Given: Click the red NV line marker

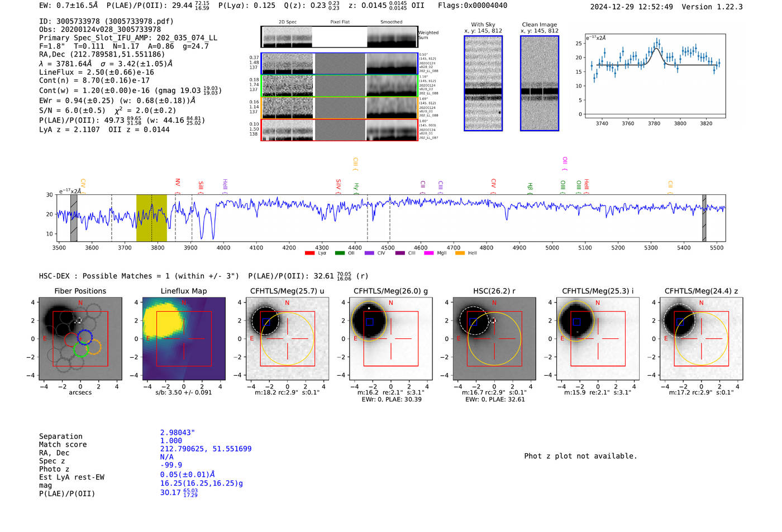Looking at the screenshot, I should tap(178, 185).
